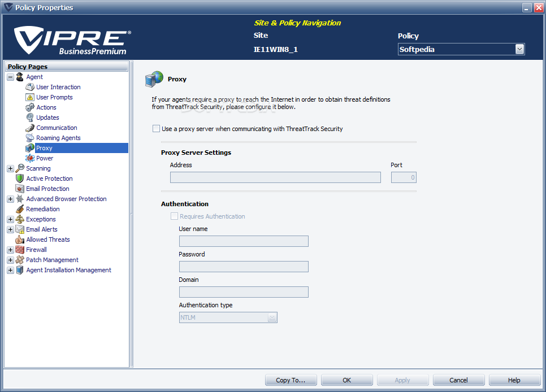This screenshot has height=392, width=546.
Task: Click the User Prompts warning icon
Action: [30, 97]
